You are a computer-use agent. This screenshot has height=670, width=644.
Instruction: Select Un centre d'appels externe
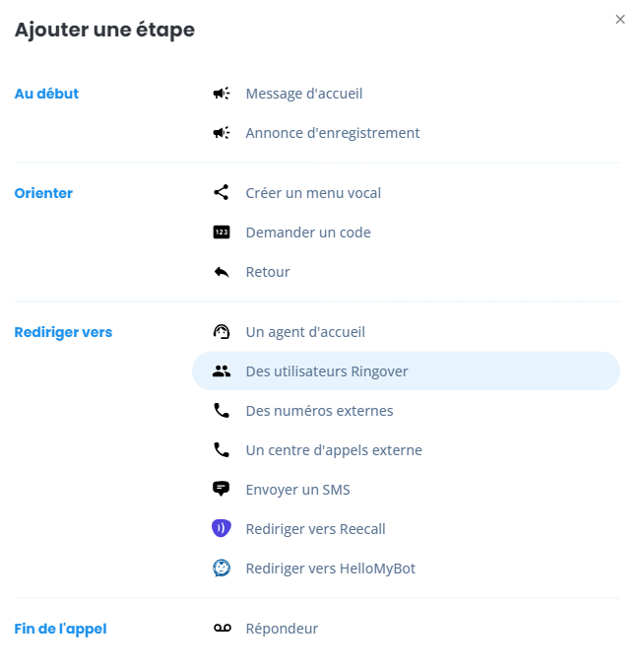(406, 449)
